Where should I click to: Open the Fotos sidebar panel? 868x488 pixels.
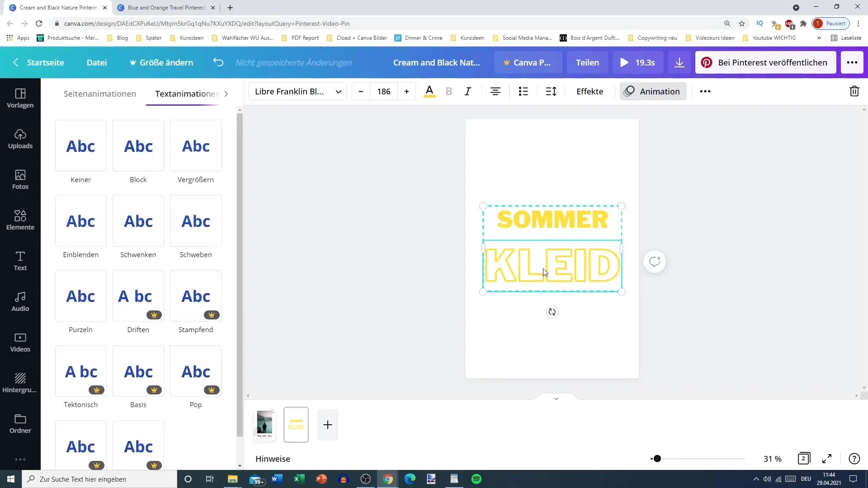pyautogui.click(x=20, y=180)
